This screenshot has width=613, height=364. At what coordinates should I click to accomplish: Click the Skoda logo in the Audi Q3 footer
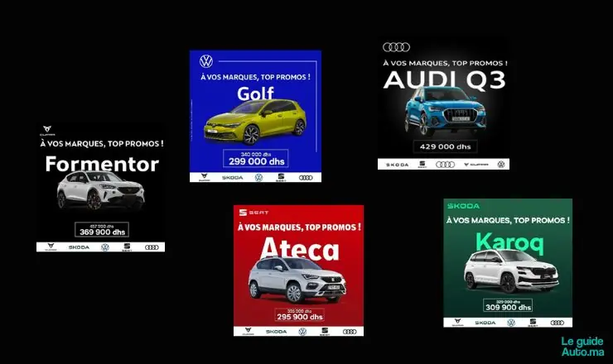click(397, 165)
